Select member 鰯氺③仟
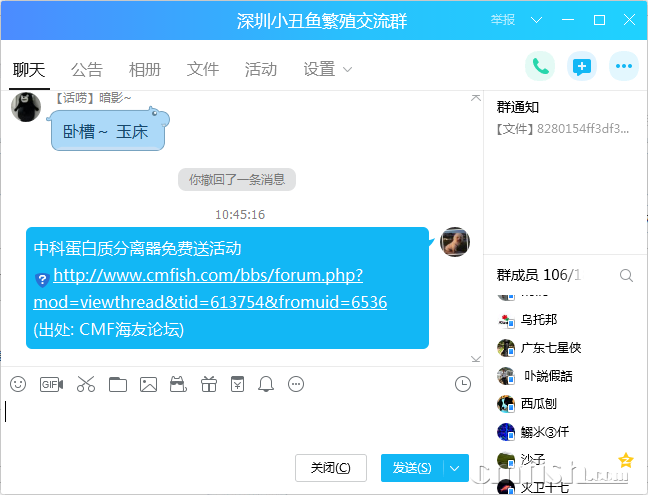The image size is (648, 495). pos(545,432)
